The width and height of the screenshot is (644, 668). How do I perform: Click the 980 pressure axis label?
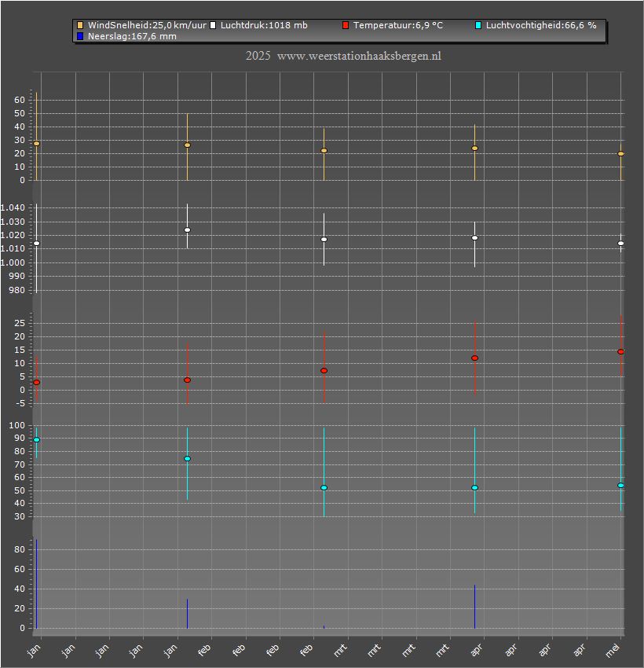point(17,290)
